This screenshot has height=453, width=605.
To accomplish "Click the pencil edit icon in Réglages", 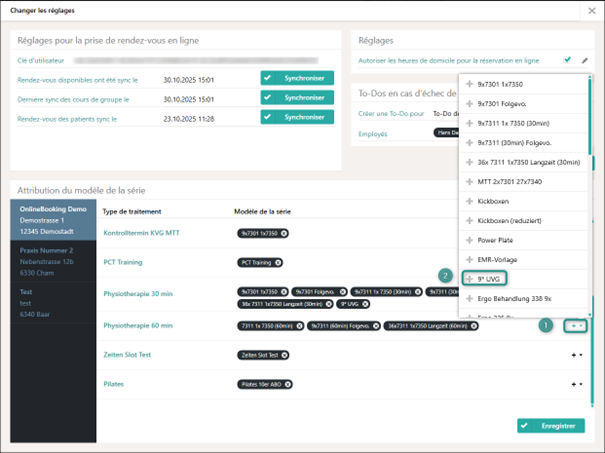I will pyautogui.click(x=585, y=60).
